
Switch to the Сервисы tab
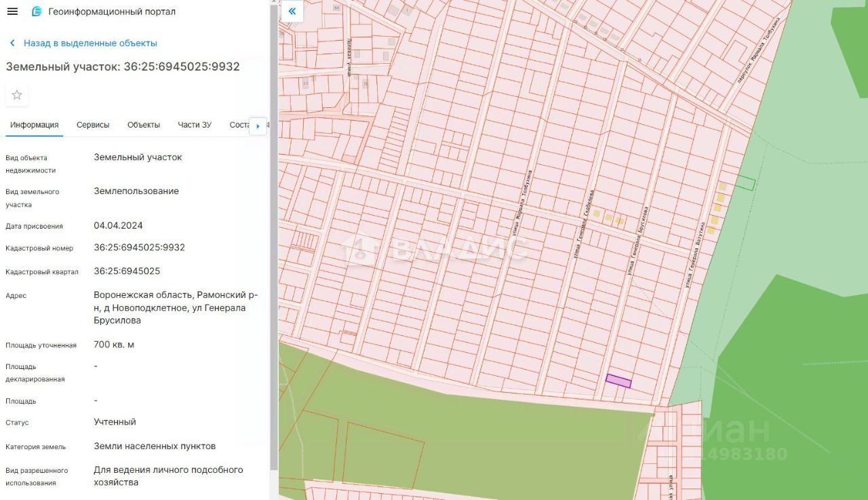tap(93, 125)
